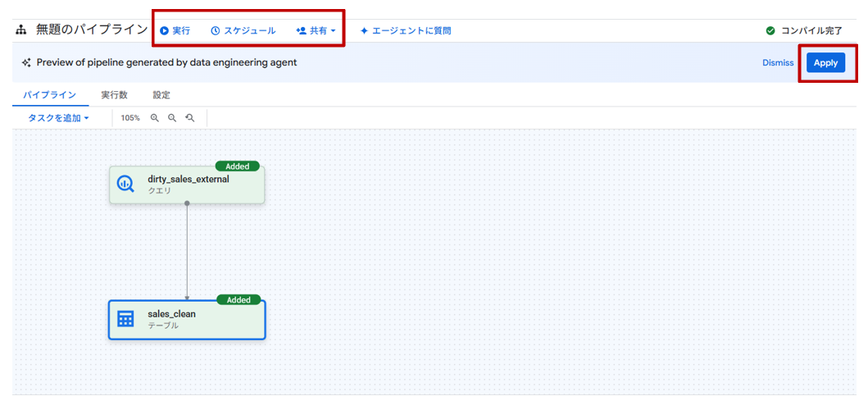Click the query icon on dirty_sales_external
Viewport: 868px width, 396px height.
tap(125, 184)
